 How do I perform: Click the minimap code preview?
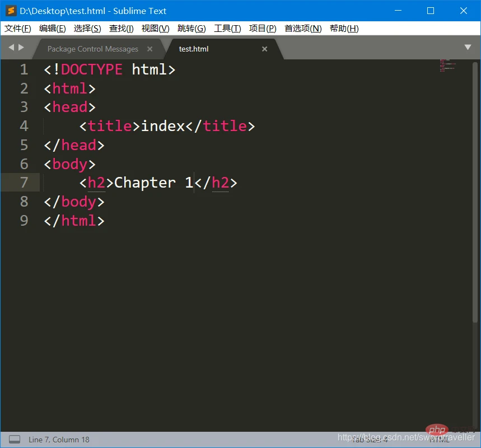point(447,66)
